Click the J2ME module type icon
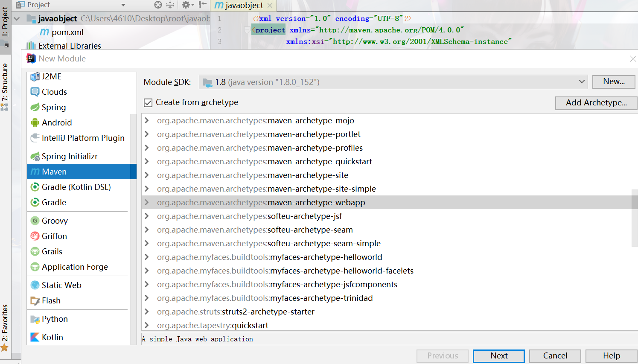Viewport: 638px width, 364px height. tap(35, 77)
